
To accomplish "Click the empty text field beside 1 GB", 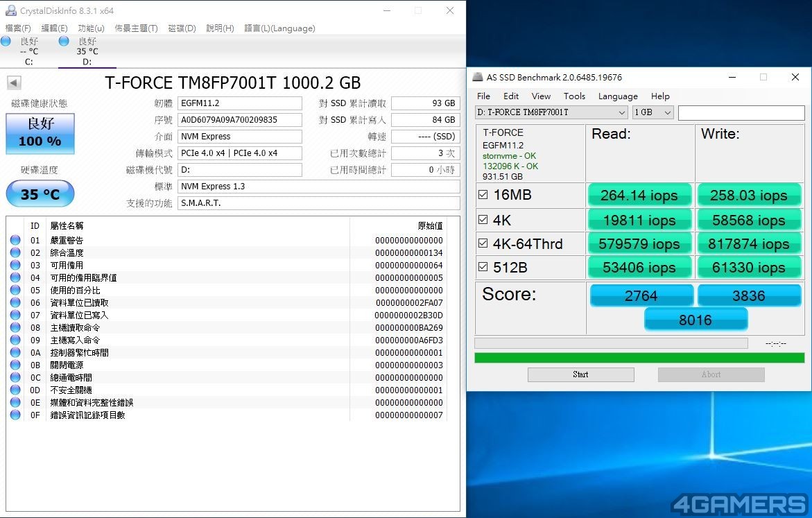I will 741,112.
